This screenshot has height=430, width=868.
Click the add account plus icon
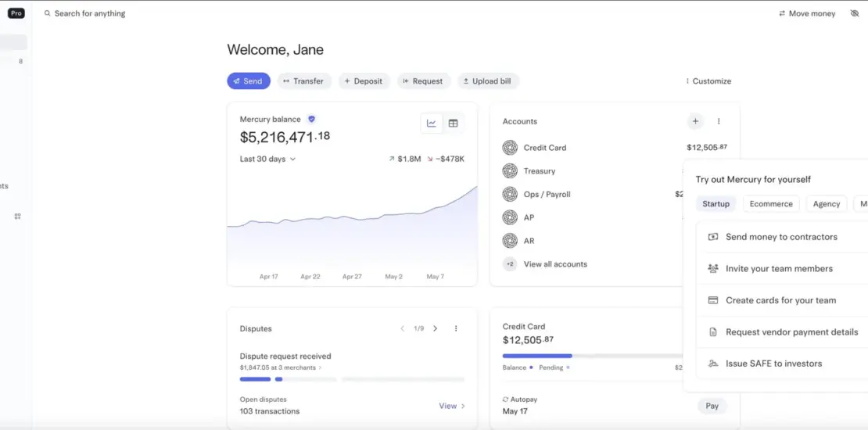click(x=695, y=121)
